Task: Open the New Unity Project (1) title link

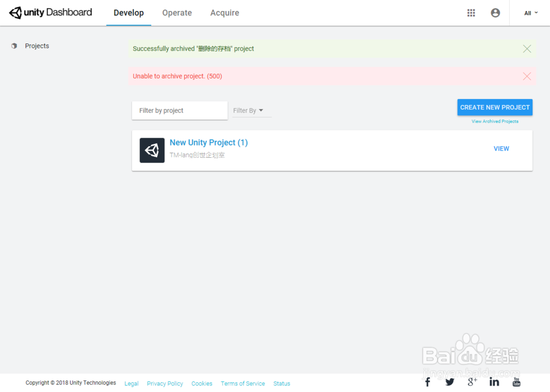Action: pos(208,143)
